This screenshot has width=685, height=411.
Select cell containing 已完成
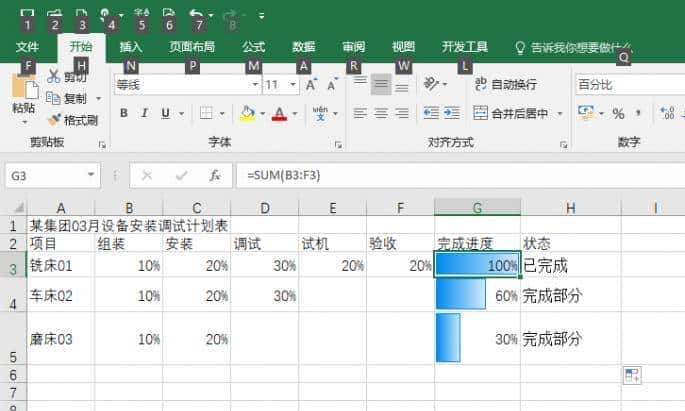tap(571, 265)
